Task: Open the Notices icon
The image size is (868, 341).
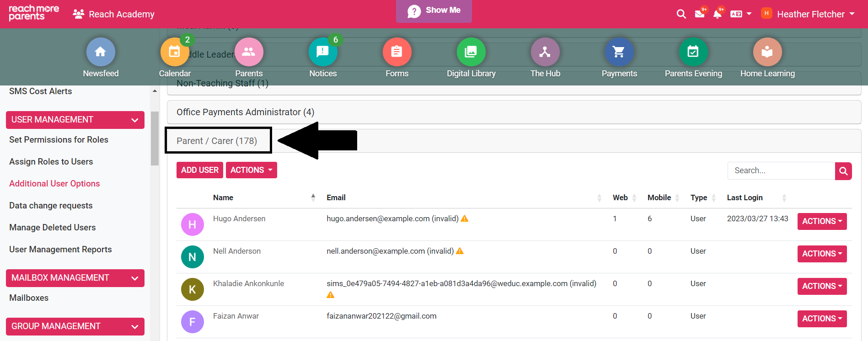Action: point(322,52)
